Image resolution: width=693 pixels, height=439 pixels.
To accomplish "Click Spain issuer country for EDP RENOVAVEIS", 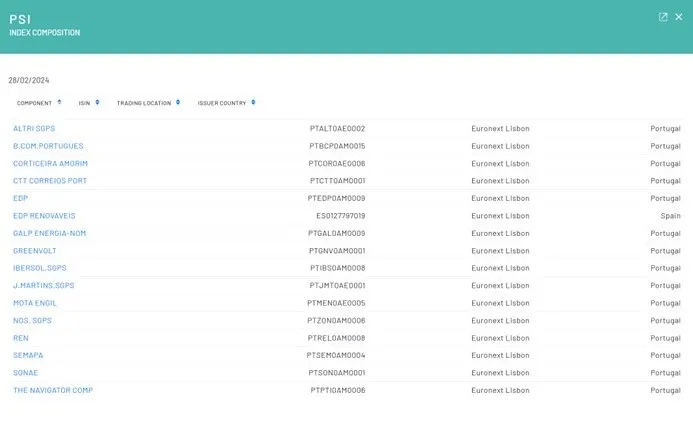I will pos(670,216).
